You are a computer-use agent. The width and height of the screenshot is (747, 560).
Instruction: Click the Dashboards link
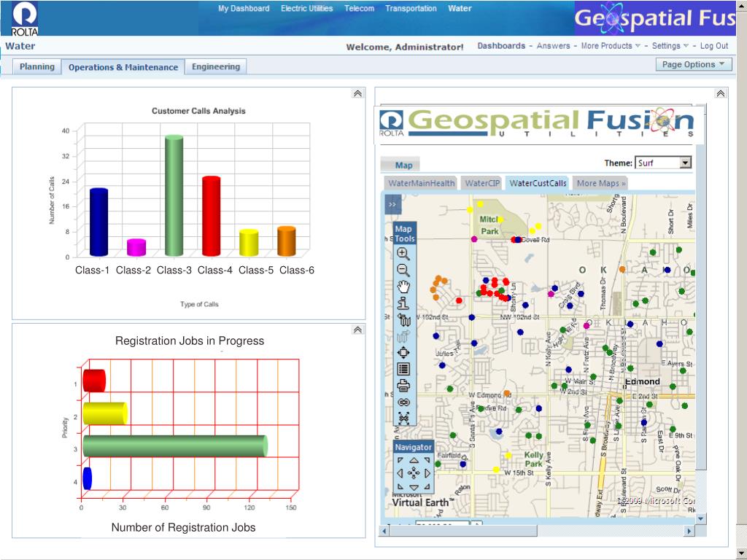coord(501,46)
